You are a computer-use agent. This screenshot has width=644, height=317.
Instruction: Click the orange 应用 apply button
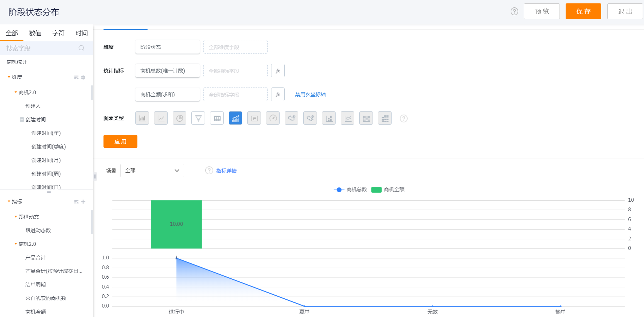[120, 141]
